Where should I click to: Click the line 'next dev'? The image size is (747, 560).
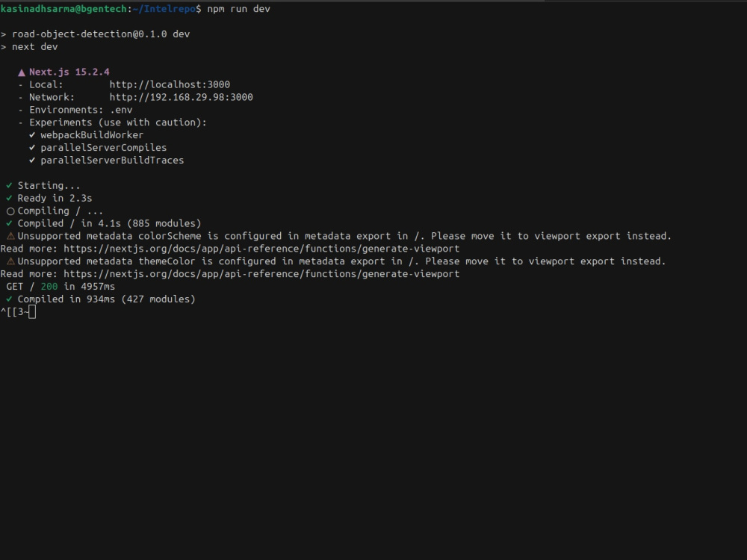[35, 46]
